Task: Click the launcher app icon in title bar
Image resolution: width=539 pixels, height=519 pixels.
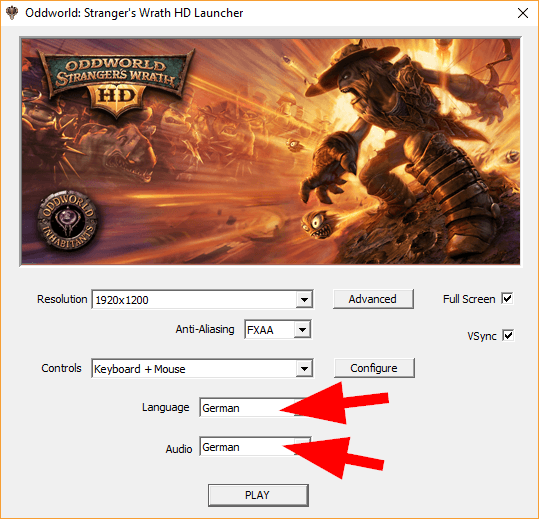Action: coord(12,13)
